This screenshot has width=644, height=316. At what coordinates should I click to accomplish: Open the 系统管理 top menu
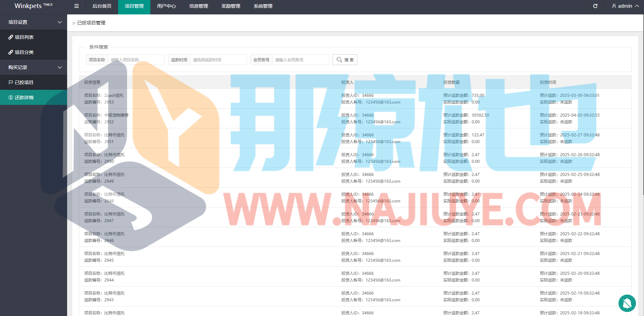click(263, 6)
